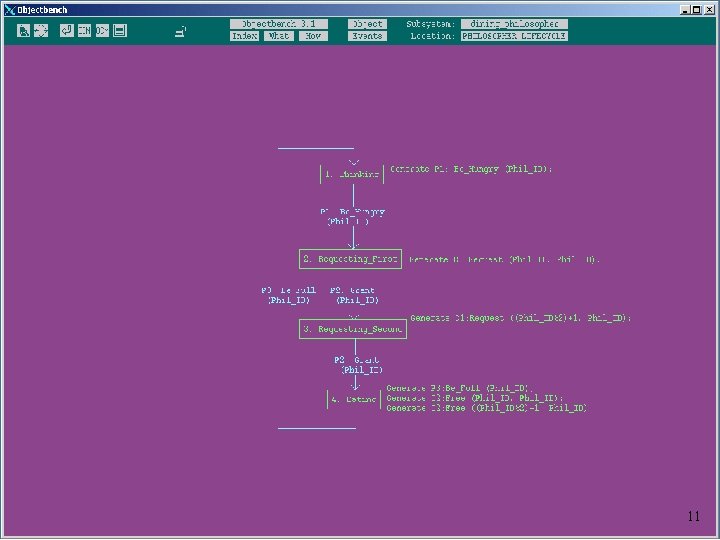Open the Index button
This screenshot has height=540, width=720.
click(244, 36)
